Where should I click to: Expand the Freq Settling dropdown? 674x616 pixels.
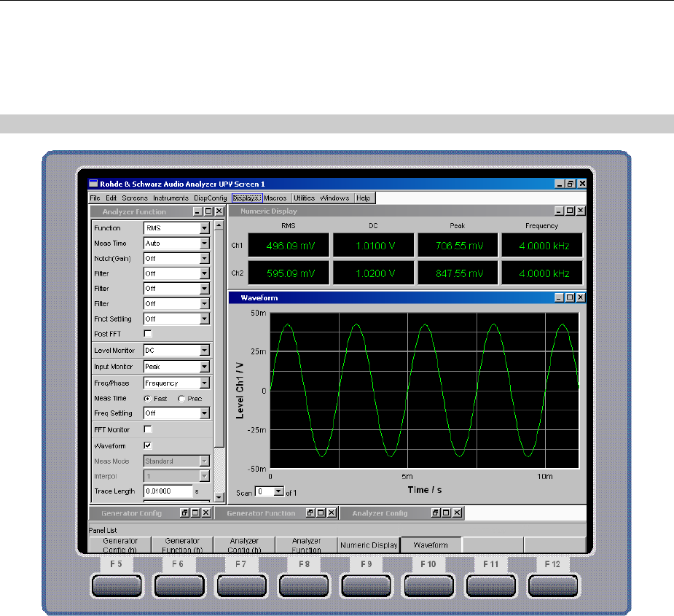tap(205, 413)
